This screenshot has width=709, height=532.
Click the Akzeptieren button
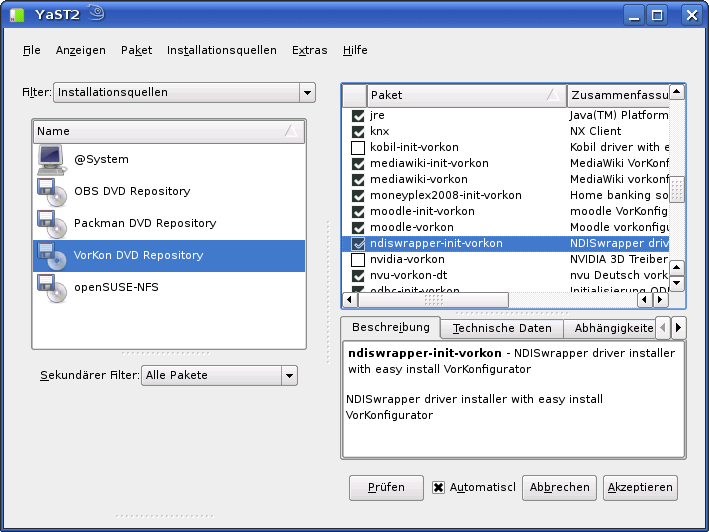pos(640,488)
